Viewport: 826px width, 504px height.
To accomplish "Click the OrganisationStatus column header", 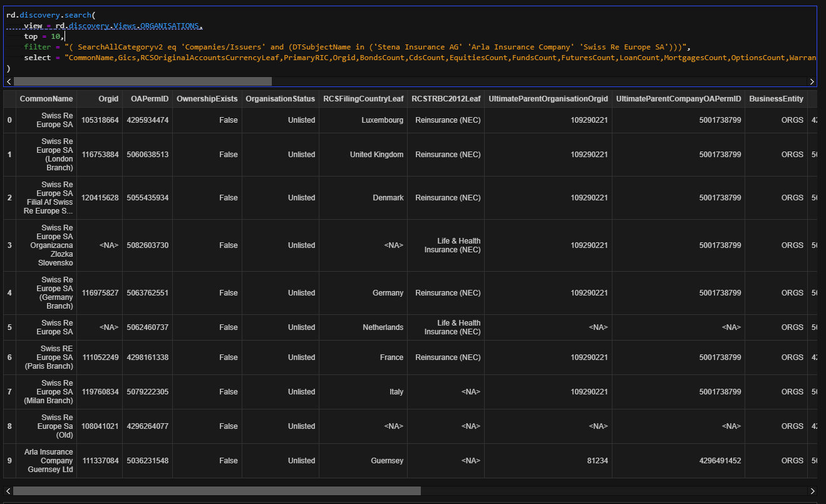I will coord(281,99).
